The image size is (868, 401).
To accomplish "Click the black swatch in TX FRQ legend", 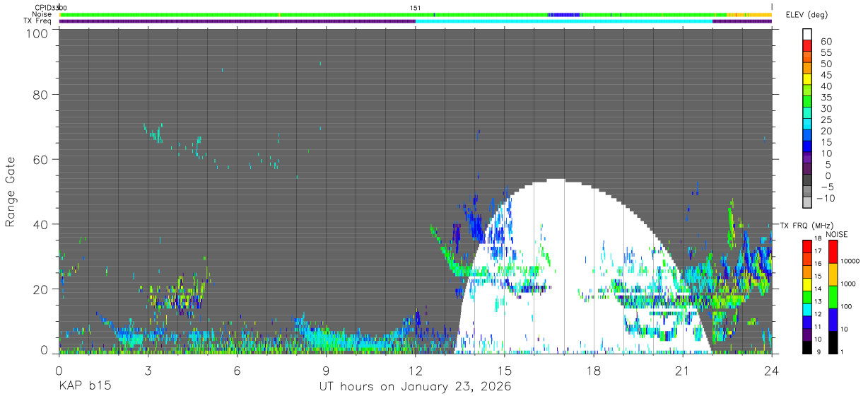I will [807, 347].
